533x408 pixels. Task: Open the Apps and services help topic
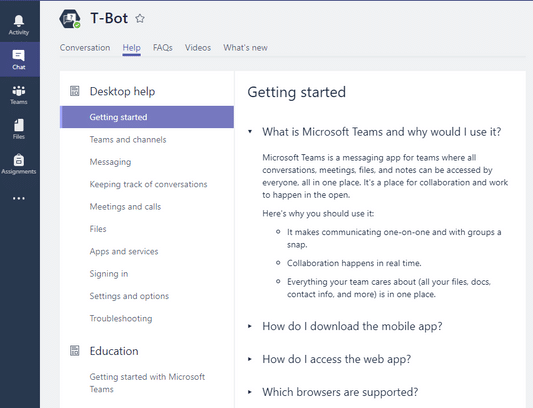click(x=124, y=251)
